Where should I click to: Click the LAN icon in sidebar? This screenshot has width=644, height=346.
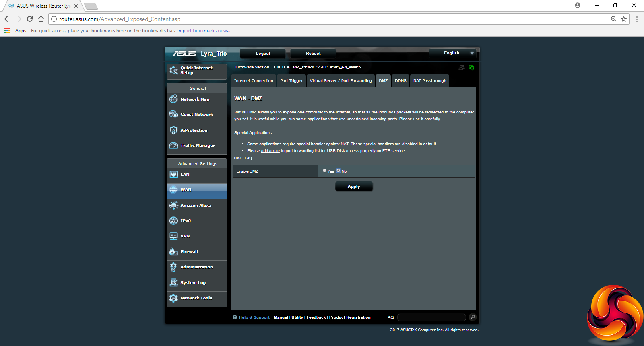point(173,174)
